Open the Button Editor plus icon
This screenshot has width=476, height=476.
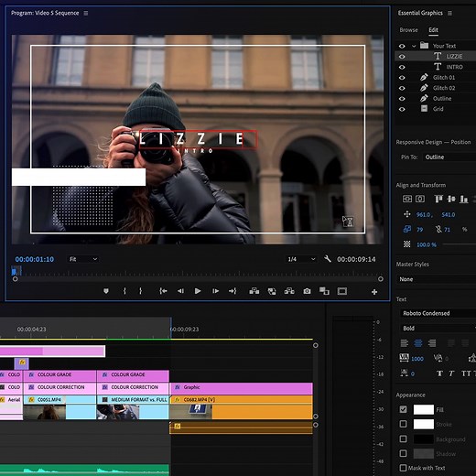(x=374, y=292)
